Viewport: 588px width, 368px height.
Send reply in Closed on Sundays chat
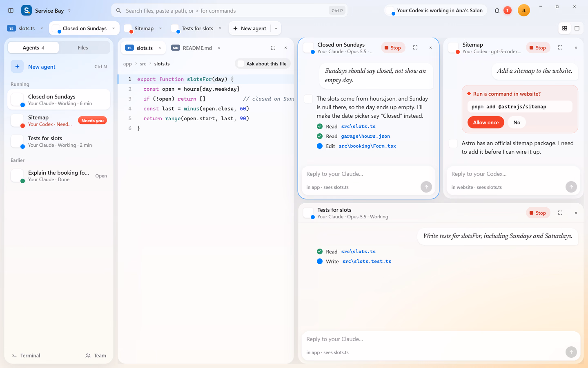point(426,187)
